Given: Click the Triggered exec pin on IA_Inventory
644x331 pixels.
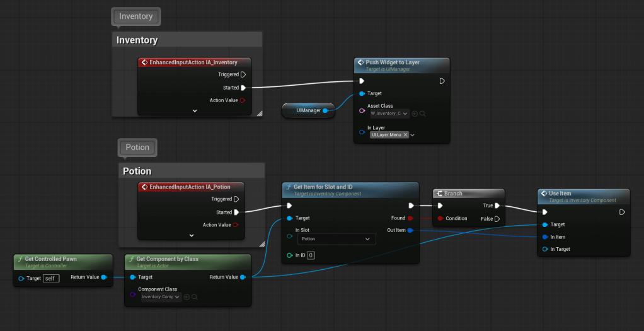Looking at the screenshot, I should (243, 74).
